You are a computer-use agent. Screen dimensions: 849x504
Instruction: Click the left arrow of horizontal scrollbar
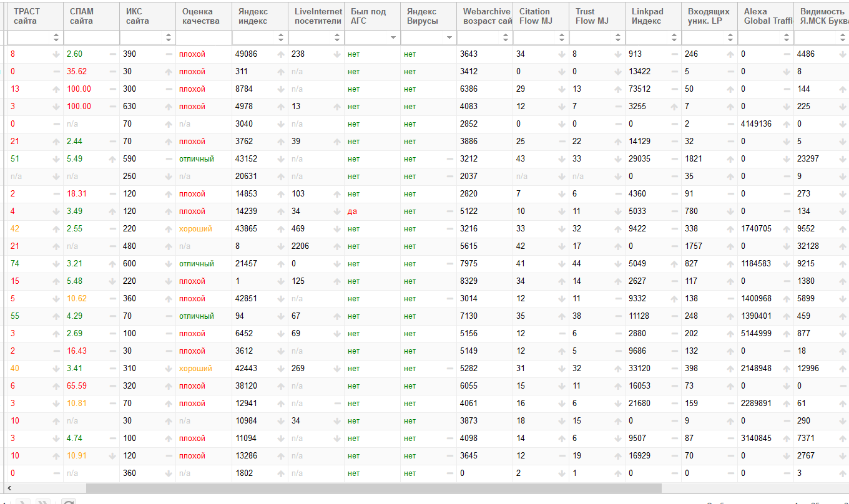(9, 488)
